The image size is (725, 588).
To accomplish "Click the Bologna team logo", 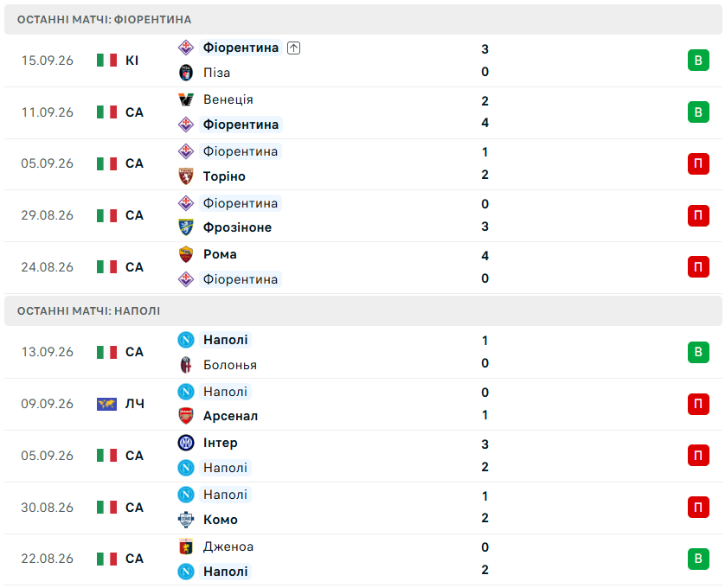I will (186, 365).
